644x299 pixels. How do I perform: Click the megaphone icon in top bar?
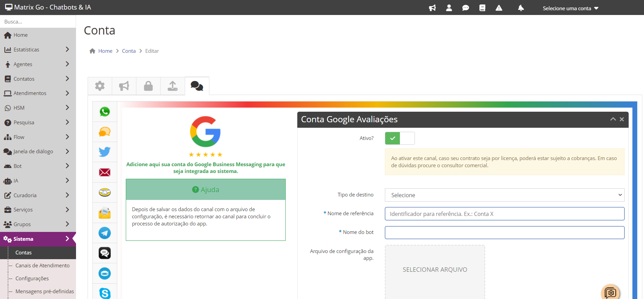432,8
